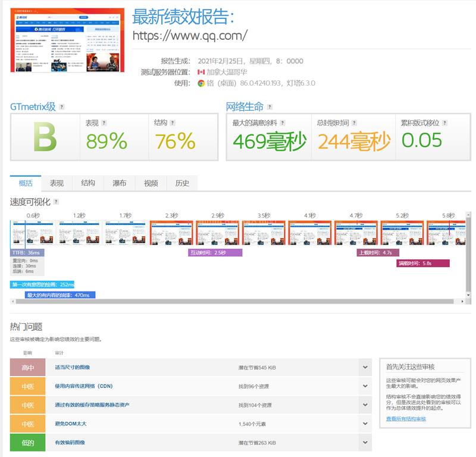Open the 查看所有结构审核 link

pyautogui.click(x=406, y=419)
